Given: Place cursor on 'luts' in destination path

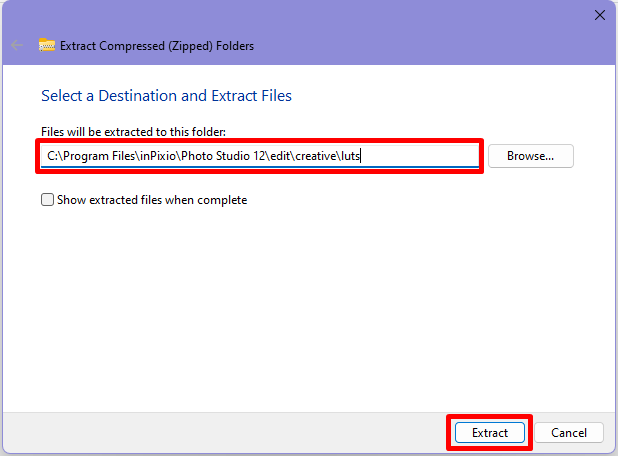Looking at the screenshot, I should [350, 156].
